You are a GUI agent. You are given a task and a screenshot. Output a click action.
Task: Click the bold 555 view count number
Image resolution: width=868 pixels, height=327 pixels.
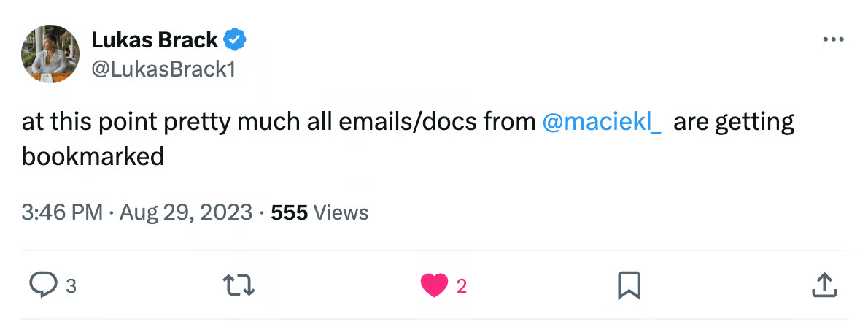point(289,212)
